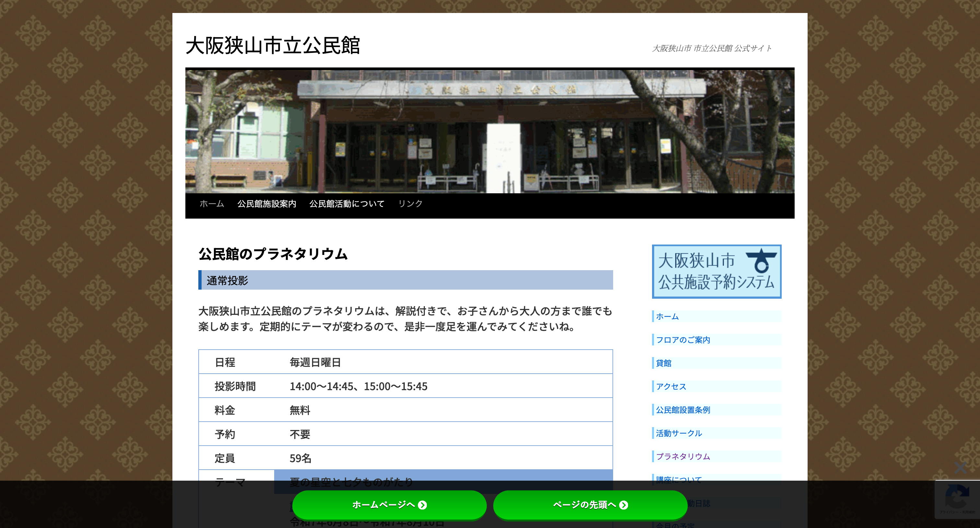Viewport: 980px width, 528px height.
Task: Open the 活動サークル sidebar link
Action: pos(679,433)
